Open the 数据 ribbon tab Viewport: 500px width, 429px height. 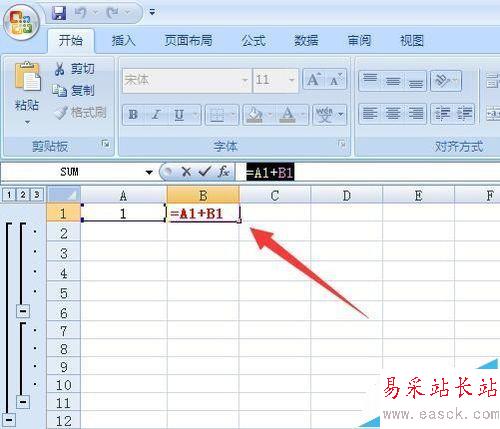(306, 41)
